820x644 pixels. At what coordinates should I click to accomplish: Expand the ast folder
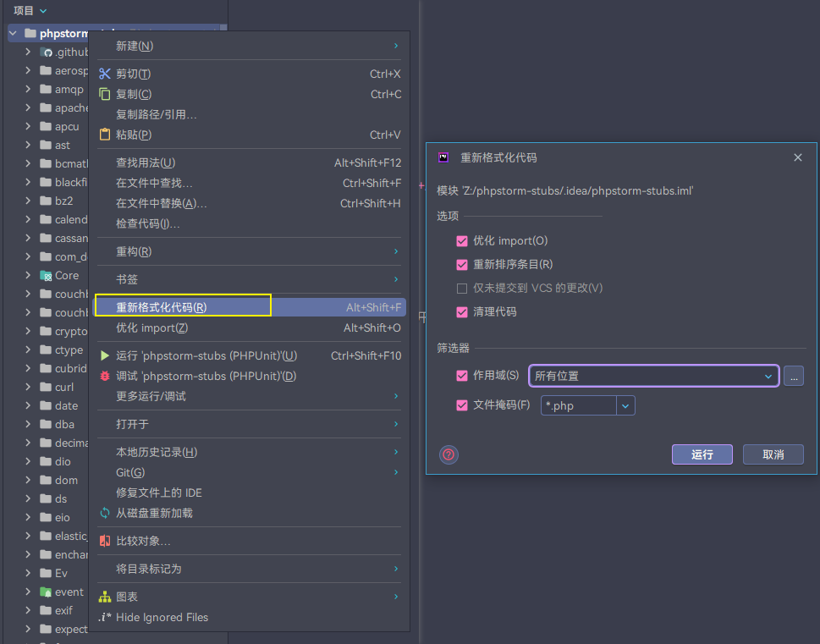click(28, 145)
